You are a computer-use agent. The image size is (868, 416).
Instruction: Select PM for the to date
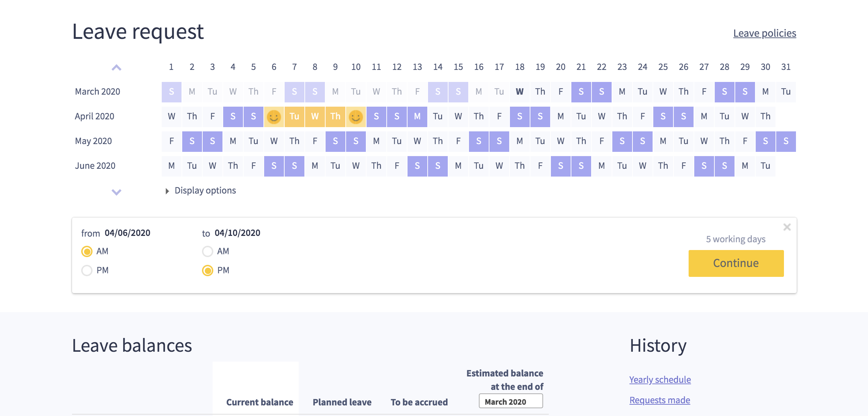208,271
